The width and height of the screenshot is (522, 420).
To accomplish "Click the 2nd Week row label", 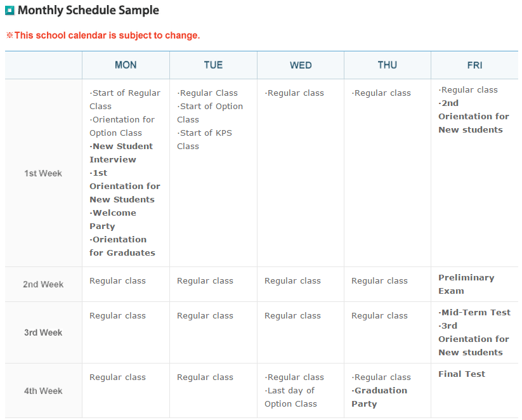I will pyautogui.click(x=43, y=284).
